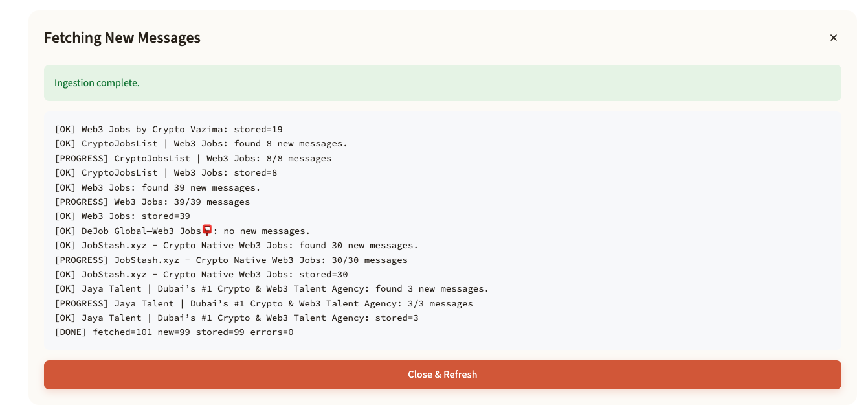Select the Jaya Talent stored=3 line

[x=237, y=318]
